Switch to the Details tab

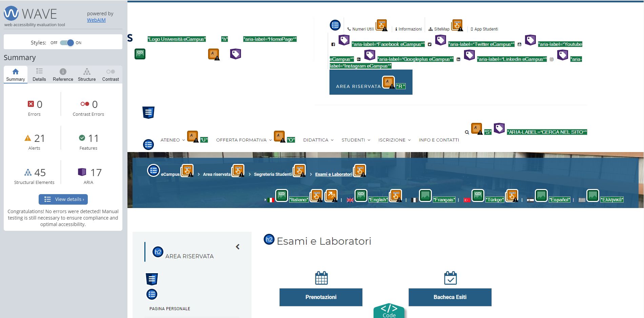pos(39,75)
